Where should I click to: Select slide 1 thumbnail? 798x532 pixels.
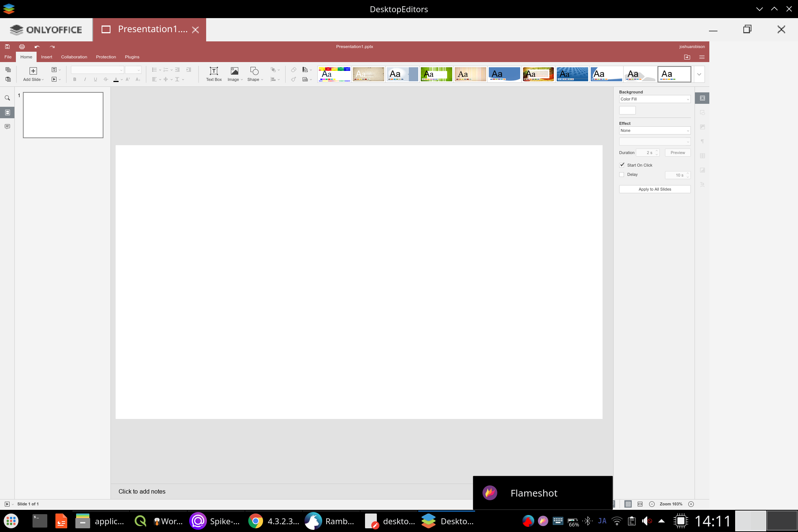[63, 115]
